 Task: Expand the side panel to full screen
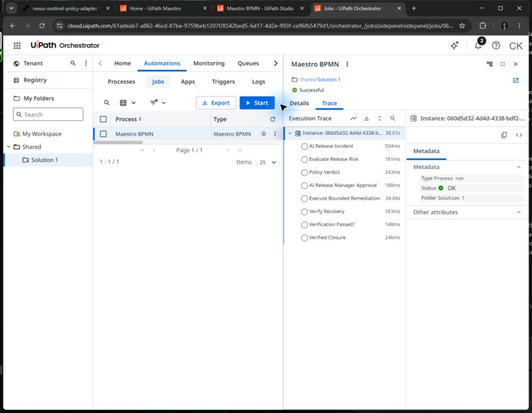[502, 64]
